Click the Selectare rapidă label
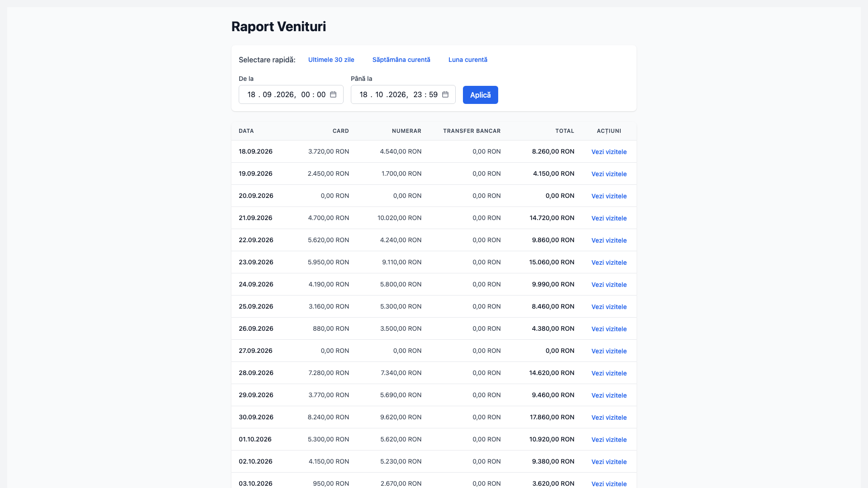 tap(267, 60)
